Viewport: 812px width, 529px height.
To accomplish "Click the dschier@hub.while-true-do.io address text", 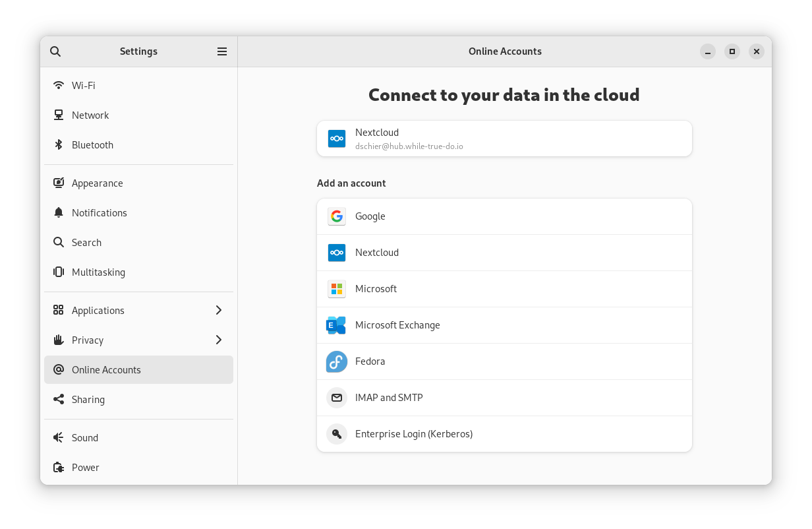I will pos(409,146).
